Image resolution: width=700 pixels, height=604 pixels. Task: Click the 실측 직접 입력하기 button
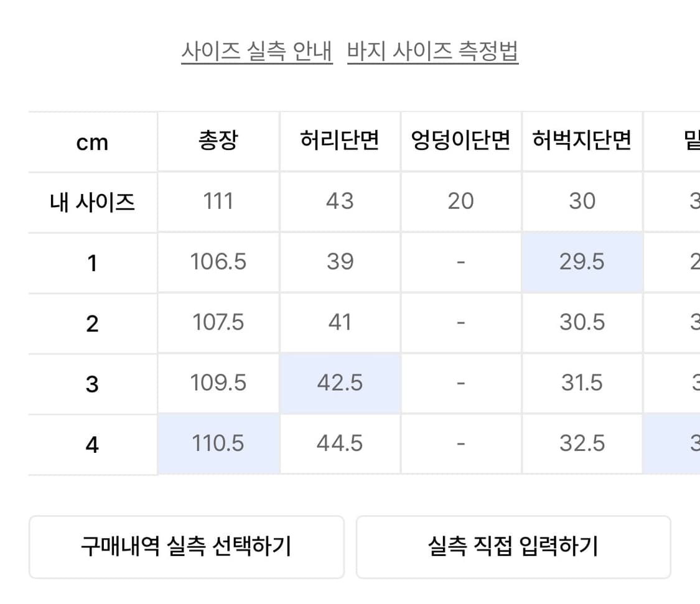[x=513, y=547]
